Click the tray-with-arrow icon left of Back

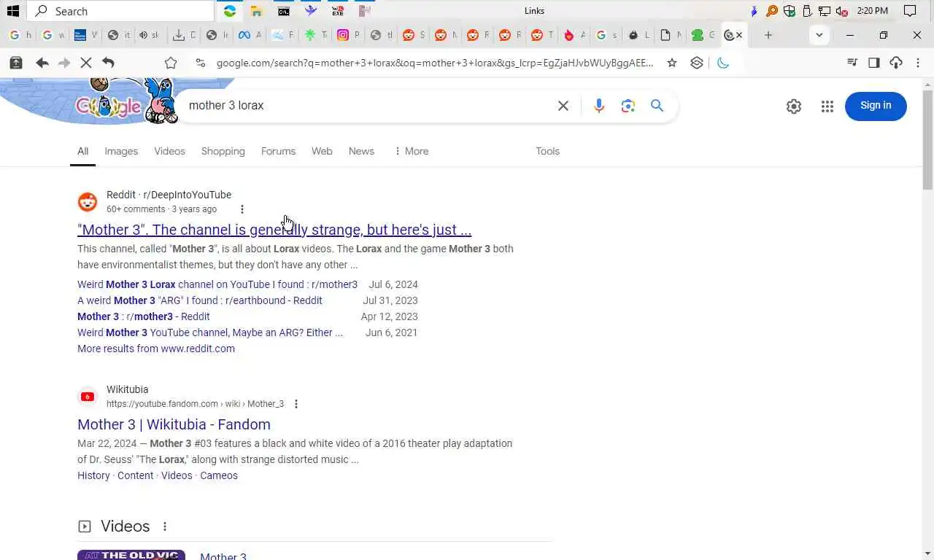point(15,63)
